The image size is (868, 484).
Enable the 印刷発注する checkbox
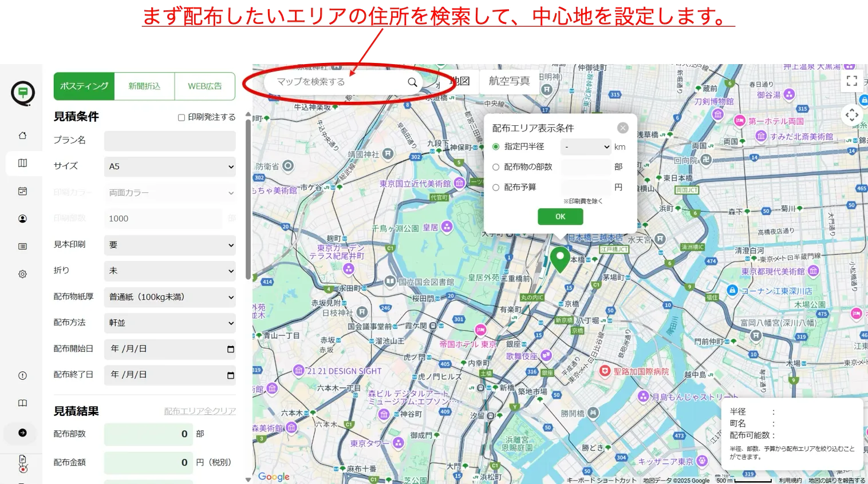(182, 117)
